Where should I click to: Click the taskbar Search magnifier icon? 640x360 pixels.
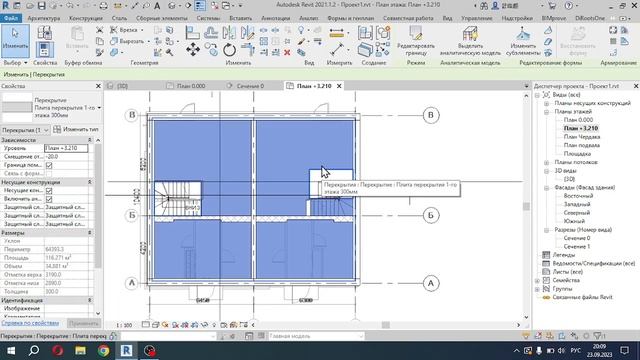34,351
